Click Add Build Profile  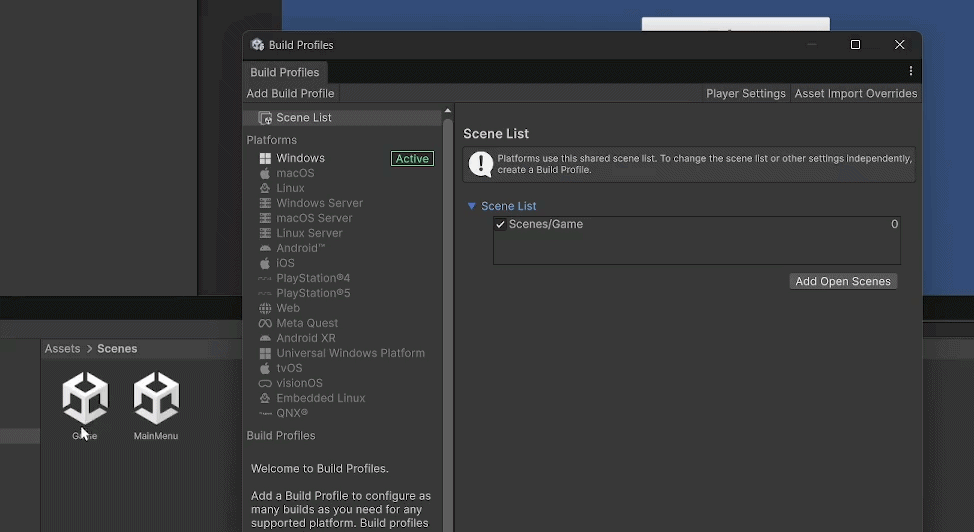[x=290, y=93]
